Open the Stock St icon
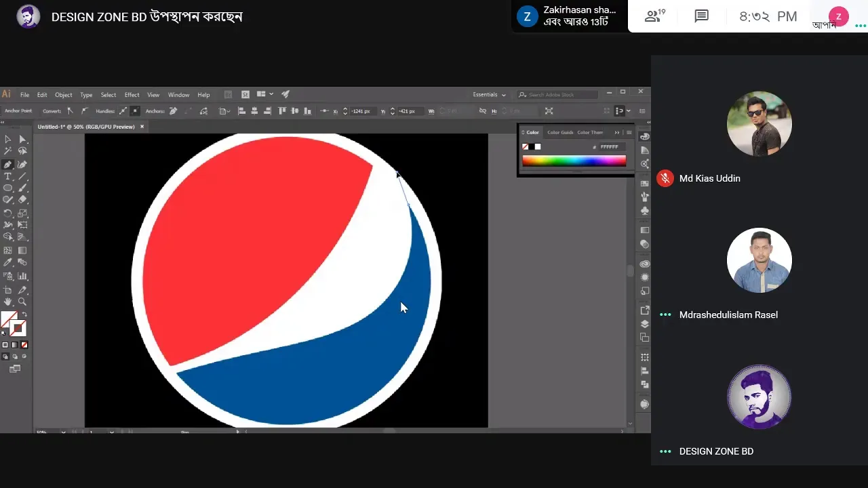 (245, 95)
